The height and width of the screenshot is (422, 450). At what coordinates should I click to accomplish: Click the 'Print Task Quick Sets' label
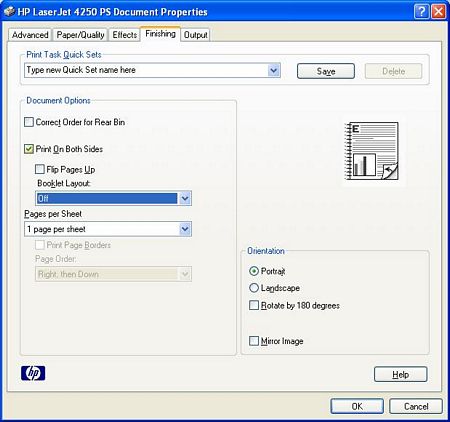(64, 54)
